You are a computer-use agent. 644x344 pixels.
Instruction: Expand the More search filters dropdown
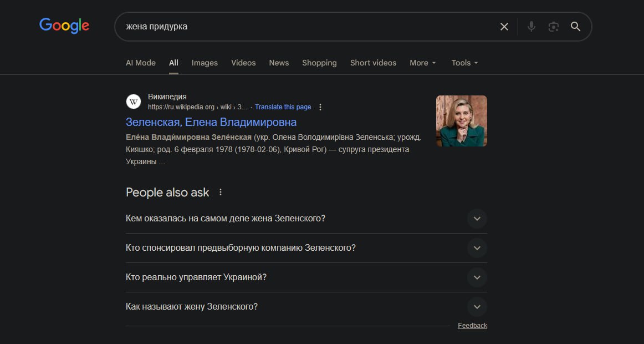(423, 63)
